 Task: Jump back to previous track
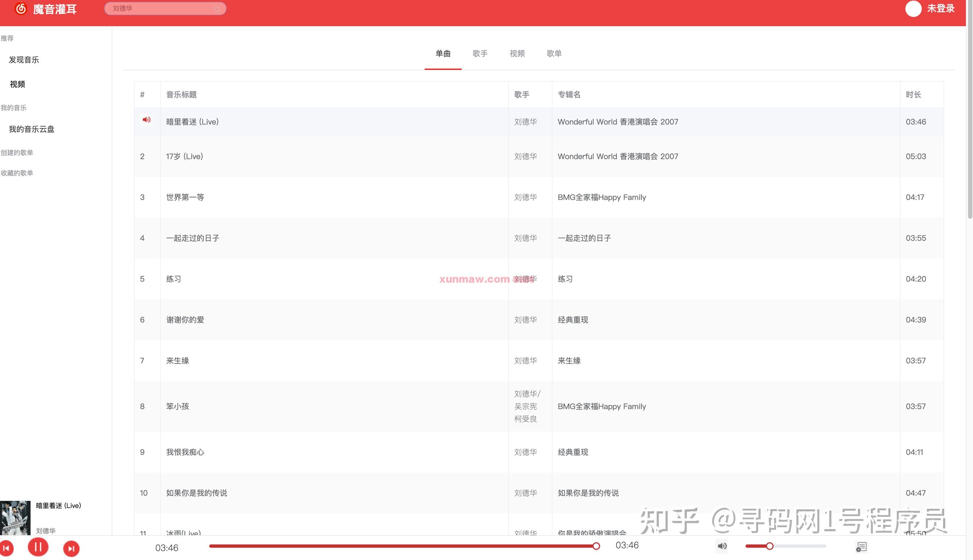7,548
